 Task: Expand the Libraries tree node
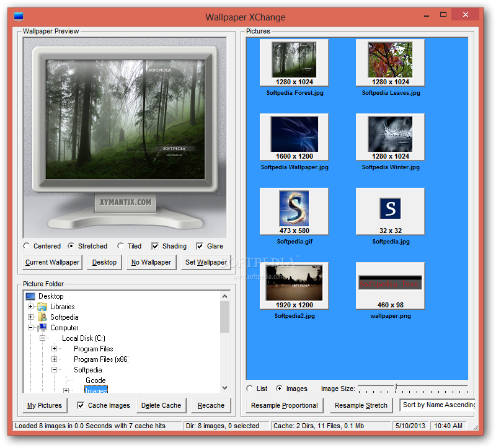coord(30,307)
